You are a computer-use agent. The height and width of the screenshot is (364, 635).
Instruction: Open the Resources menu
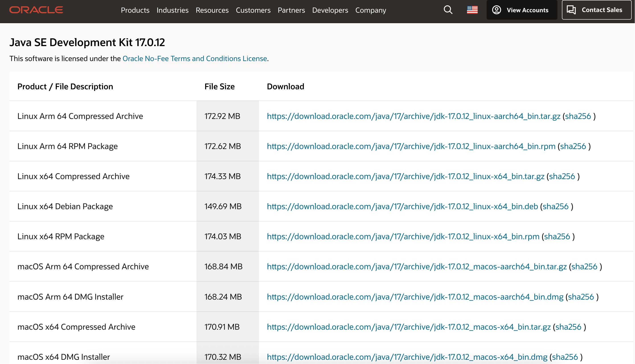pos(212,10)
